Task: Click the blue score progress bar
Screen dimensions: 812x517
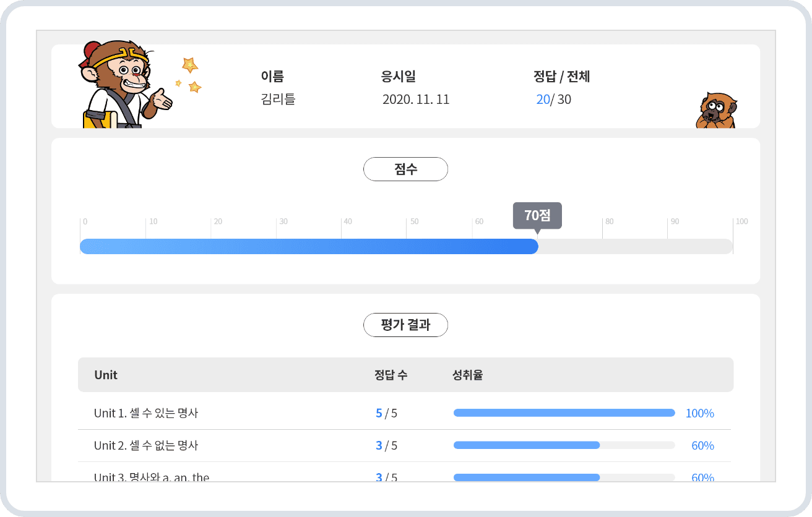Action: tap(309, 246)
